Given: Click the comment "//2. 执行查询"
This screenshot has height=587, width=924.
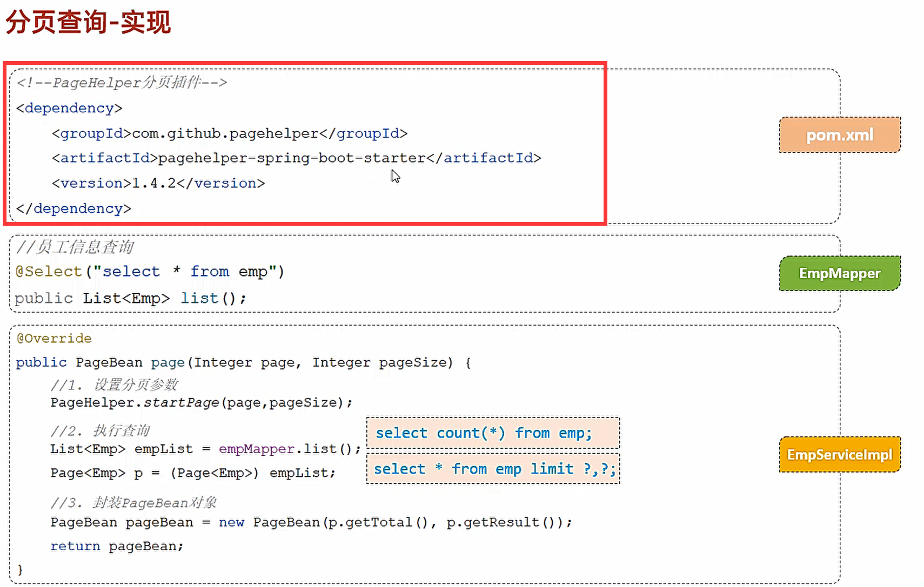Looking at the screenshot, I should pos(100,430).
